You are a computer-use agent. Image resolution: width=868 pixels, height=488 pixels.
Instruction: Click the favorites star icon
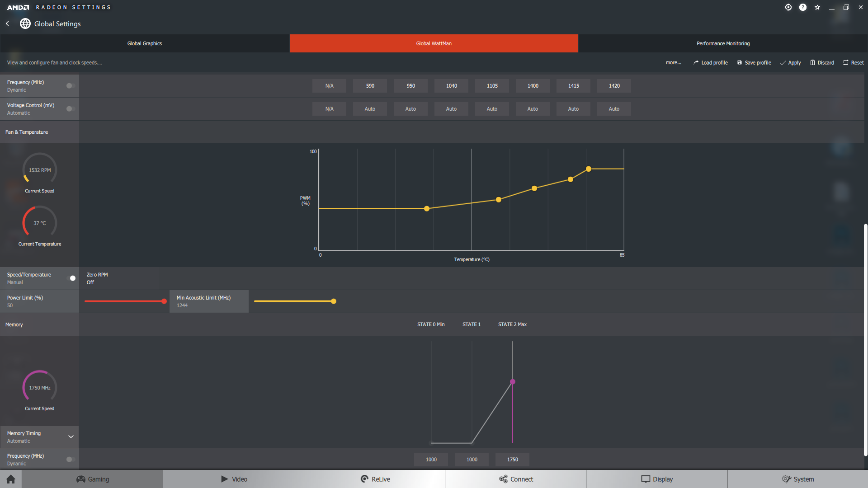click(817, 7)
